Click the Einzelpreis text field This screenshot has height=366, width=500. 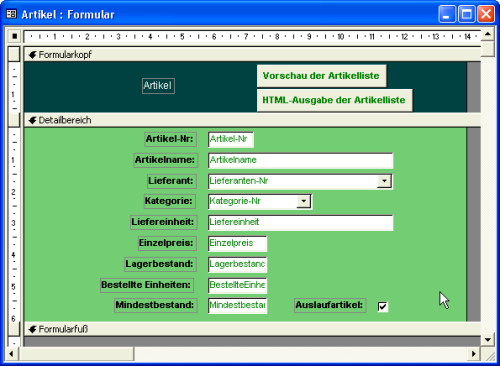(237, 244)
